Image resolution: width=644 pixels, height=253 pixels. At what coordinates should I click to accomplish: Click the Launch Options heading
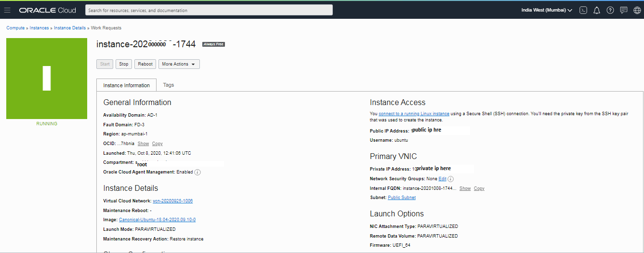[x=397, y=213]
